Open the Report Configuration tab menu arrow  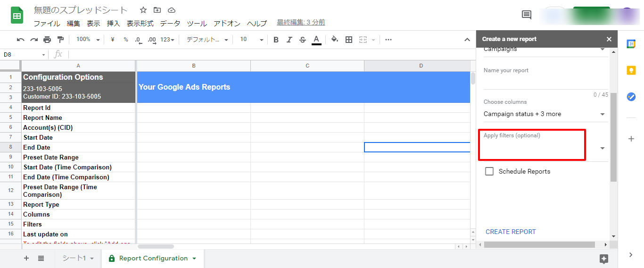[x=194, y=259]
